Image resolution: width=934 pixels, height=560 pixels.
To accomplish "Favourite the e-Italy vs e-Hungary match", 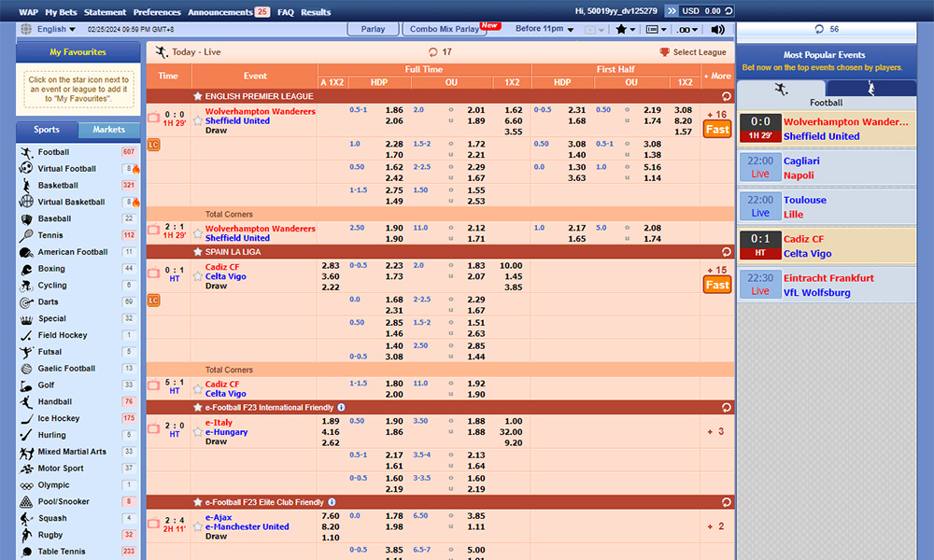I will (198, 432).
